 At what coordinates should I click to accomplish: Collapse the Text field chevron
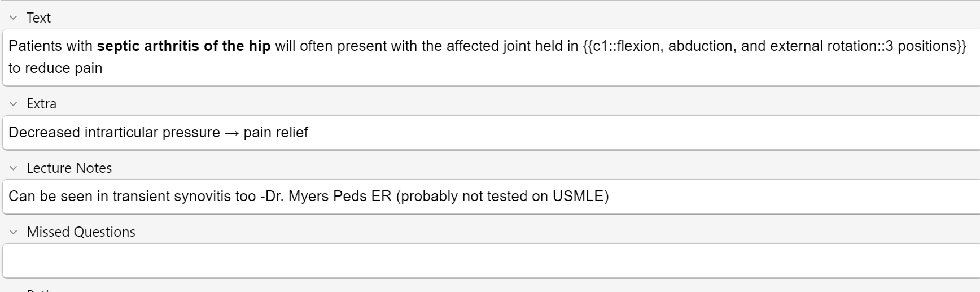(14, 18)
